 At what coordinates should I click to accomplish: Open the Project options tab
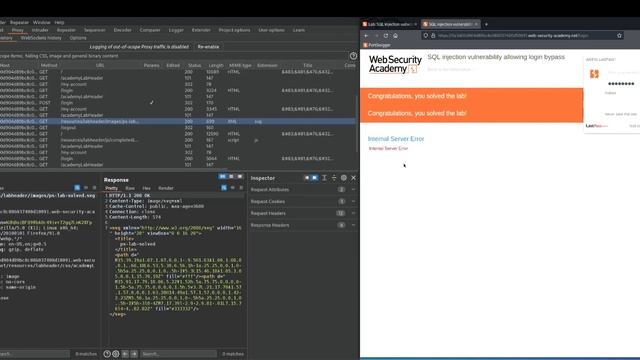(x=234, y=30)
